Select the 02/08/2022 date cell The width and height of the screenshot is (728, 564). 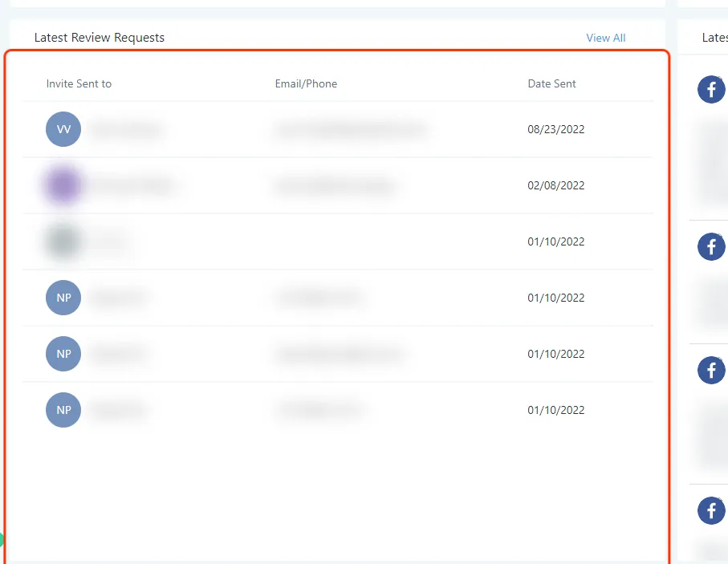(x=555, y=185)
